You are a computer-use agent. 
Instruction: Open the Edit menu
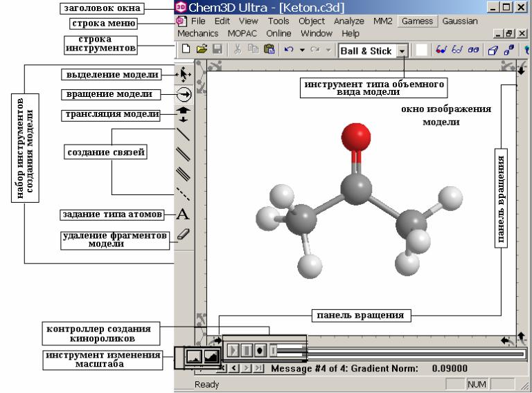coord(222,21)
